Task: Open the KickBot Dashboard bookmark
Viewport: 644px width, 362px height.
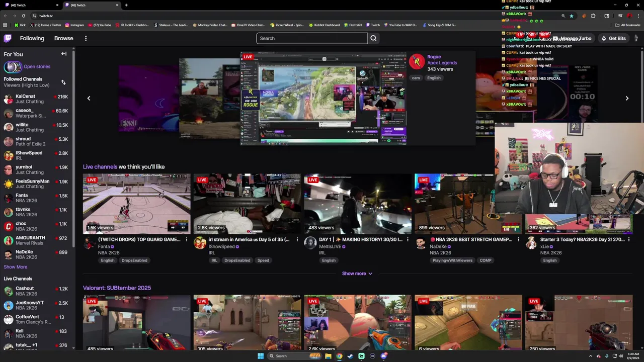Action: click(324, 25)
